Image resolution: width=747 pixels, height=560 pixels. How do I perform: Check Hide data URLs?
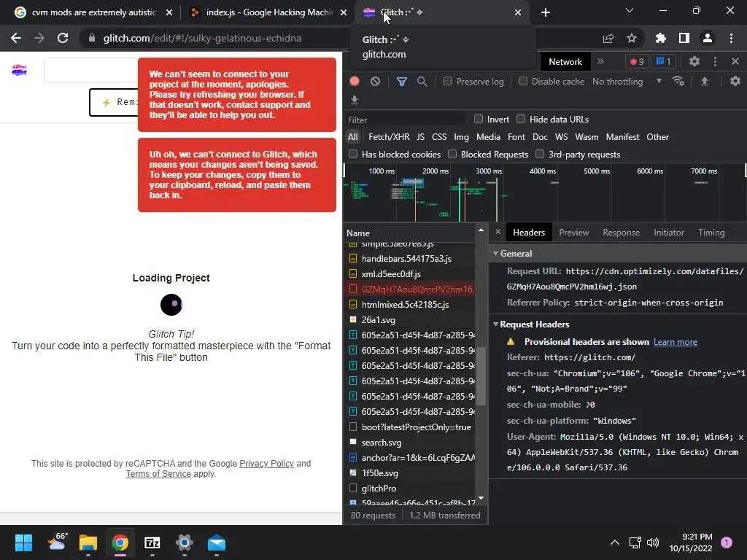pos(521,119)
